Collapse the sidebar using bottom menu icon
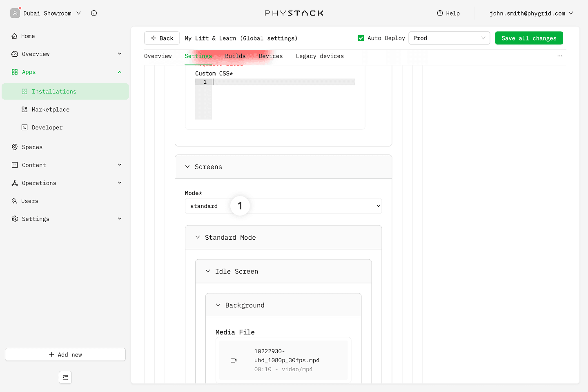This screenshot has height=392, width=588. [65, 377]
